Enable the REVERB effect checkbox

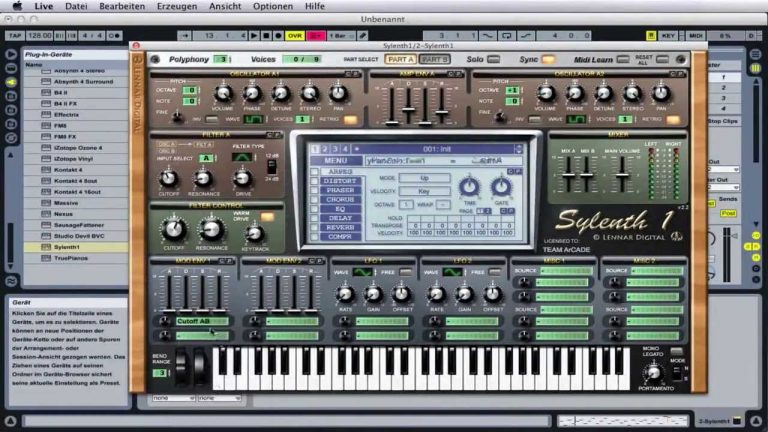click(x=314, y=228)
